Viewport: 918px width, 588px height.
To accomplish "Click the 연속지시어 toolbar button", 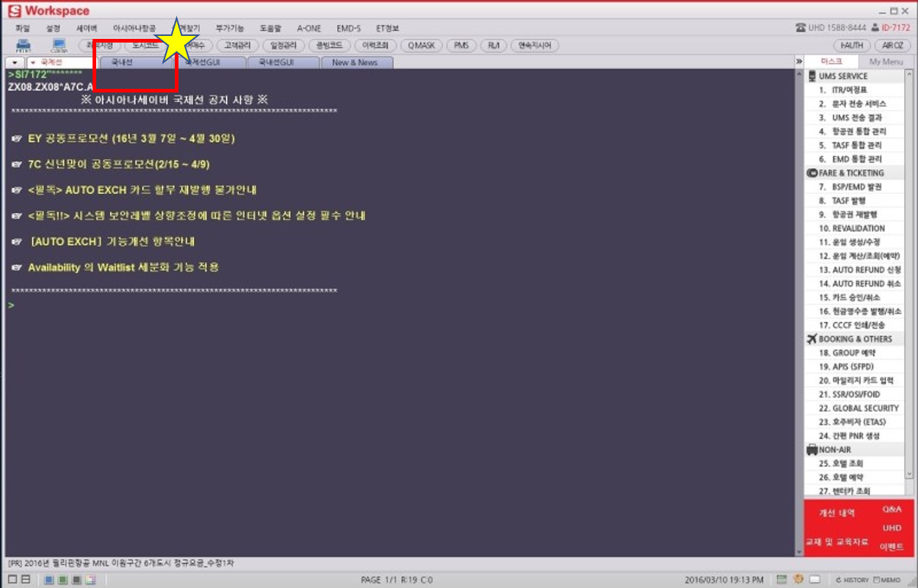I will click(x=535, y=46).
